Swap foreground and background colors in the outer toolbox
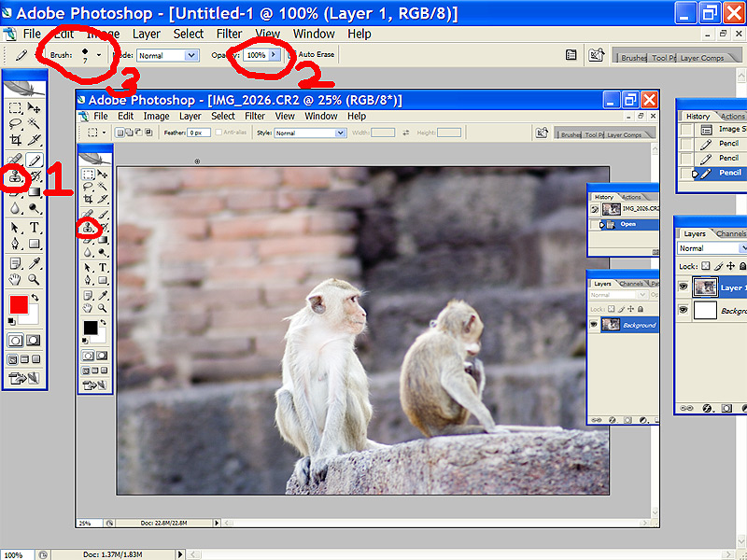 (35, 299)
